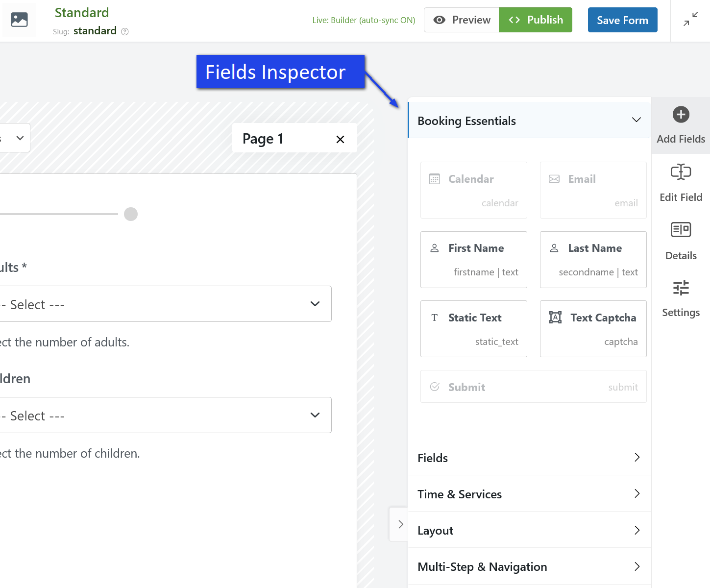This screenshot has height=588, width=710.
Task: Close the Page 1 tab
Action: click(340, 139)
